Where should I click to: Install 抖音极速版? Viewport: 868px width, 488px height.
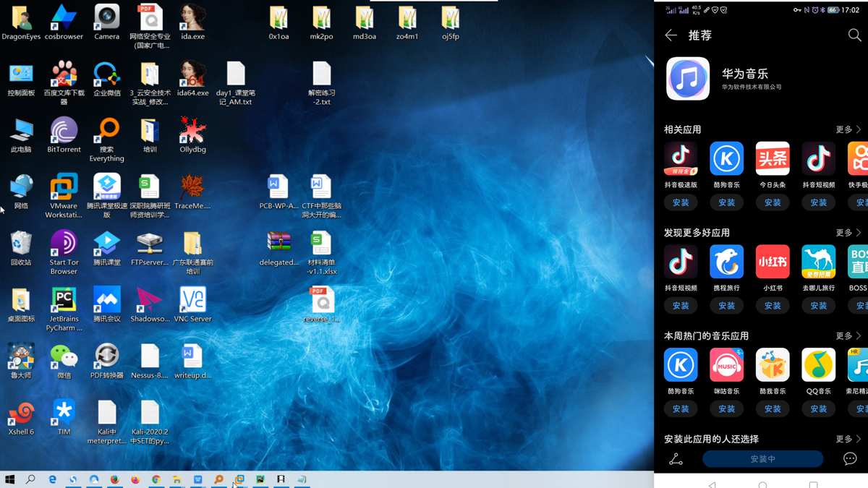pos(681,202)
